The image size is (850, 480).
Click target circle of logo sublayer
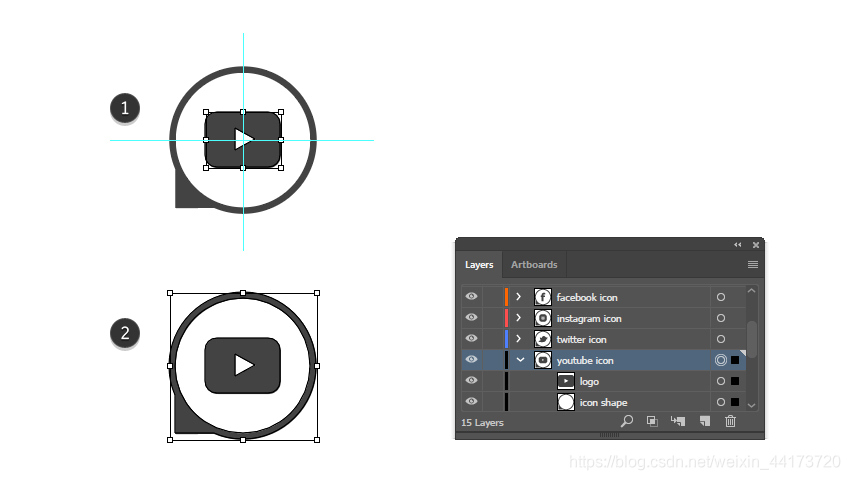click(x=720, y=381)
